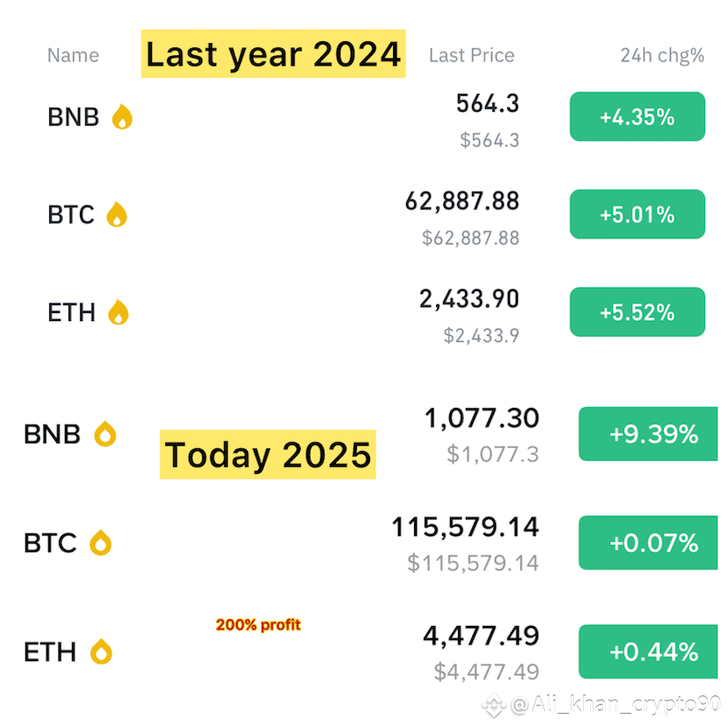Tap the +0.07% green change badge
Image resolution: width=728 pixels, height=728 pixels.
[x=649, y=542]
